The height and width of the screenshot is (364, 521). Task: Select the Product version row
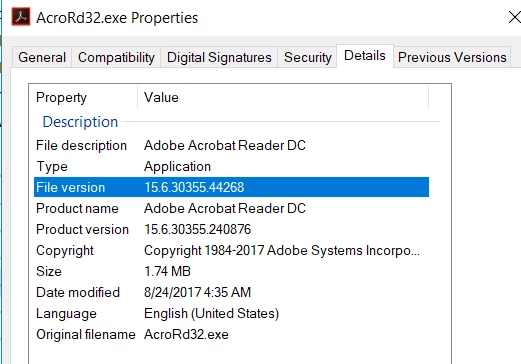(x=231, y=229)
